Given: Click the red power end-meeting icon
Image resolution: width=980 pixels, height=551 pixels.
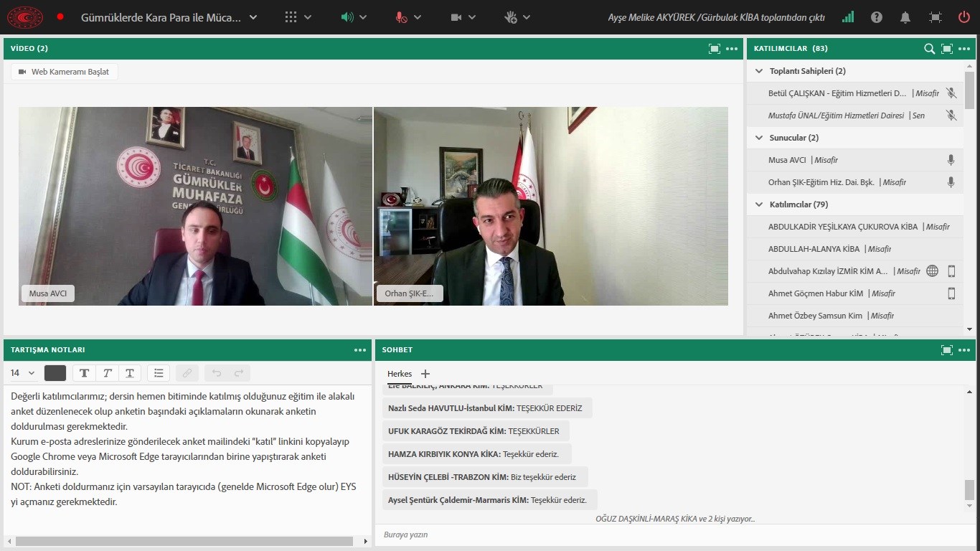Looking at the screenshot, I should tap(964, 17).
